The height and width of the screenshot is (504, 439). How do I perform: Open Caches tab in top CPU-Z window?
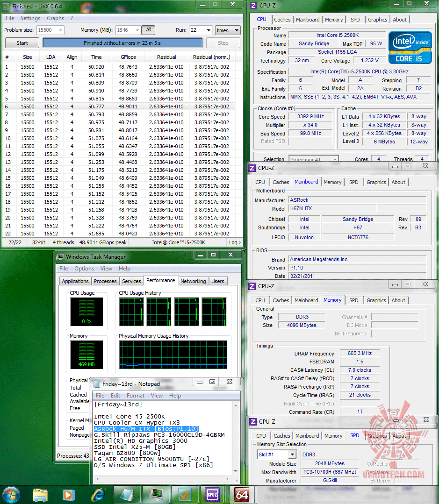282,20
